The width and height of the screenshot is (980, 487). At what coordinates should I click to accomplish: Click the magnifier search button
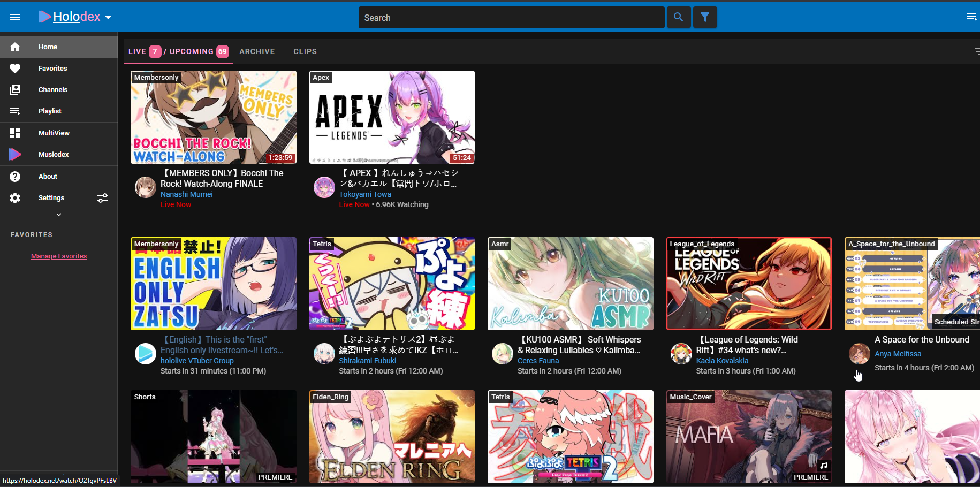(x=678, y=17)
